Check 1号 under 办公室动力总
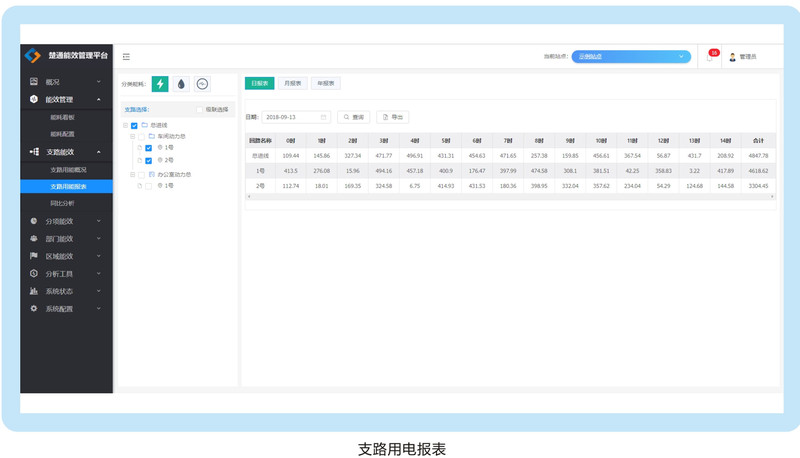The height and width of the screenshot is (458, 800). (148, 186)
